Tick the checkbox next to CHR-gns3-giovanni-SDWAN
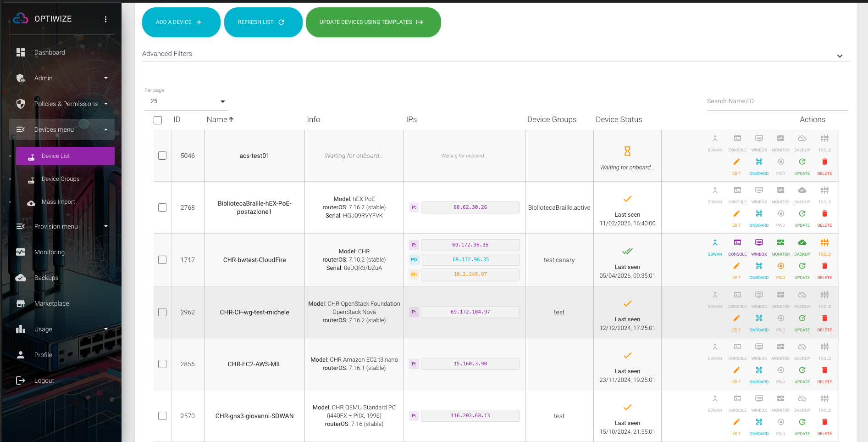The image size is (868, 442). click(162, 415)
